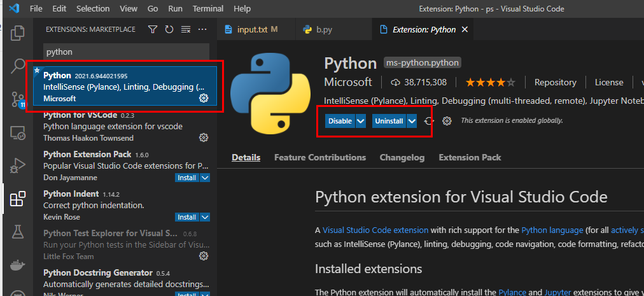Open the Terminal menu
The image size is (644, 296).
[x=208, y=8]
